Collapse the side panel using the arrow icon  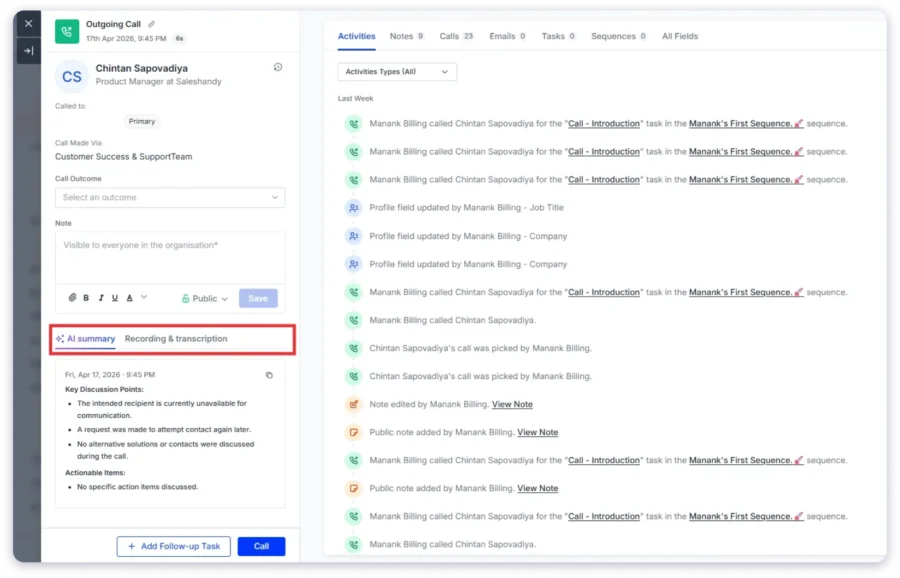pos(28,50)
